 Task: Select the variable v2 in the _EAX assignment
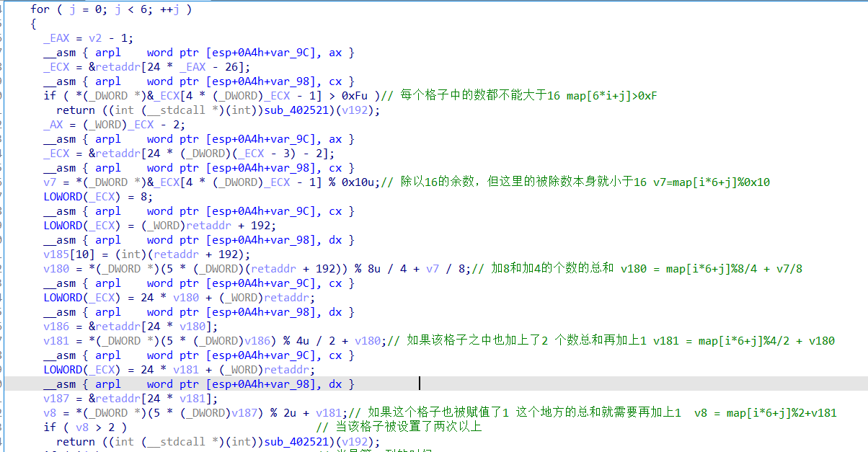coord(95,37)
